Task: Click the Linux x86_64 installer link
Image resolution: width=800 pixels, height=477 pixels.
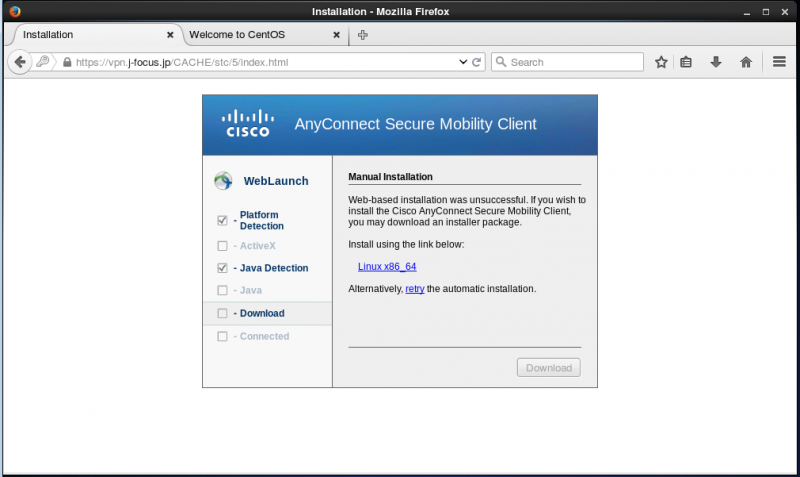Action: [387, 266]
